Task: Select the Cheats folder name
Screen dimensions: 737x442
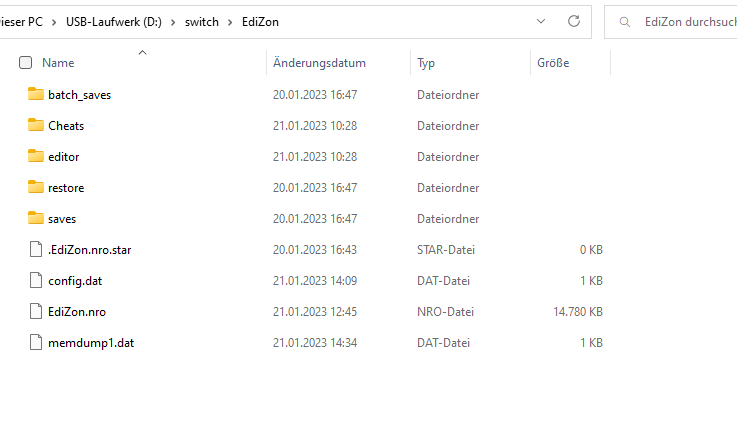Action: 66,126
